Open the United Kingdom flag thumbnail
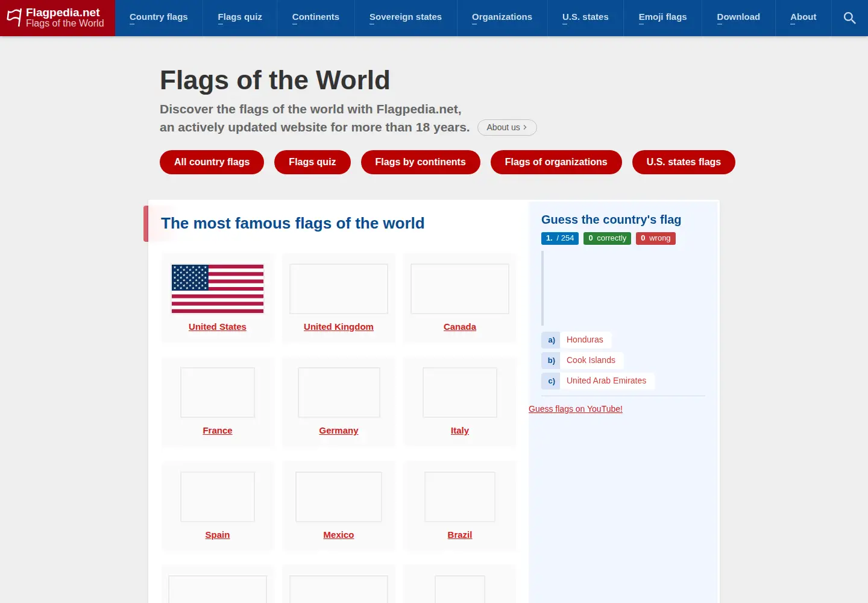 (339, 289)
